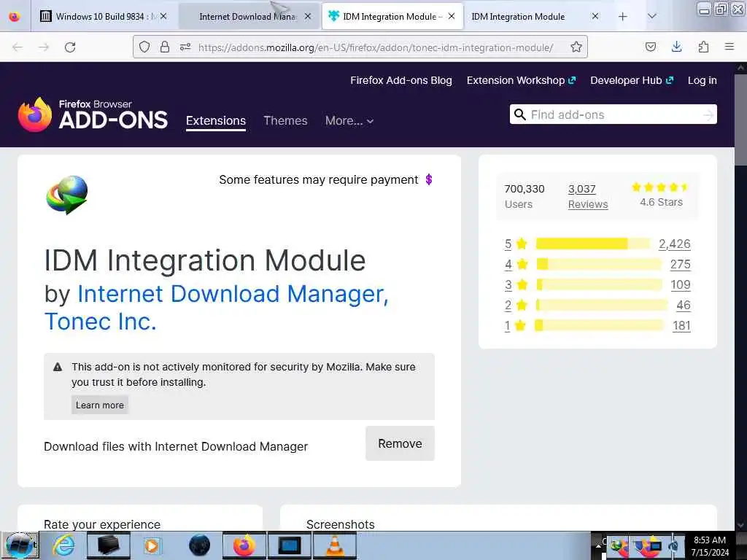Close the Windows 10 Build 9834 tab
This screenshot has height=560, width=747.
point(163,16)
